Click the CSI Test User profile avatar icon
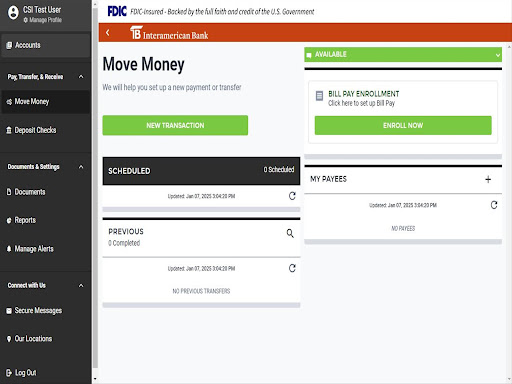Viewport: 512px width, 384px height. [x=13, y=13]
